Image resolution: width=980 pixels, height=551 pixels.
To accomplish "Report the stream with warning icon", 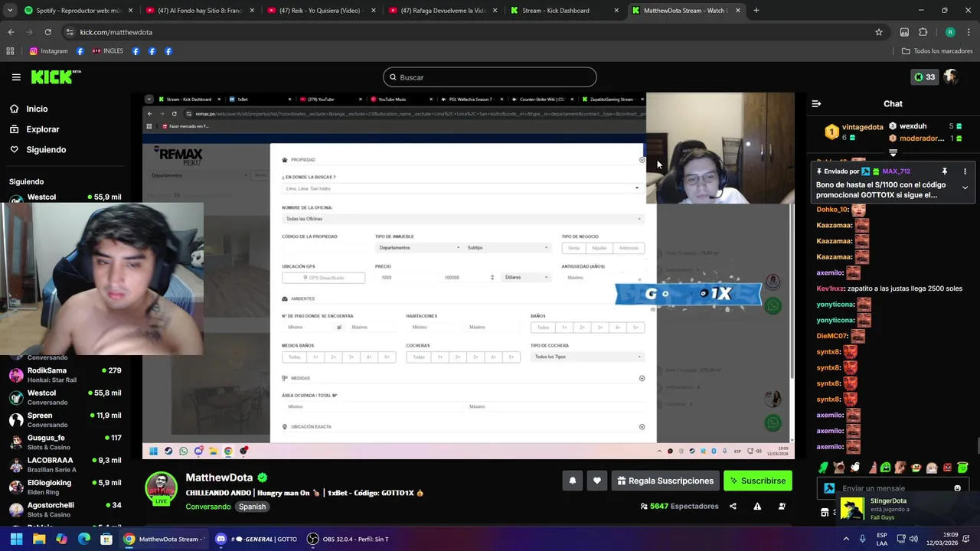I will coord(757,506).
